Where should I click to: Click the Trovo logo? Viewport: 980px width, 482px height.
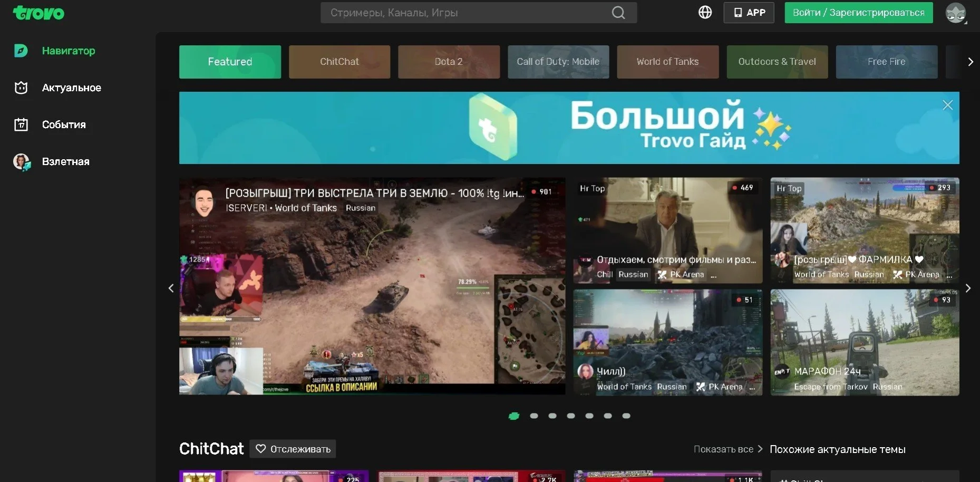[38, 13]
